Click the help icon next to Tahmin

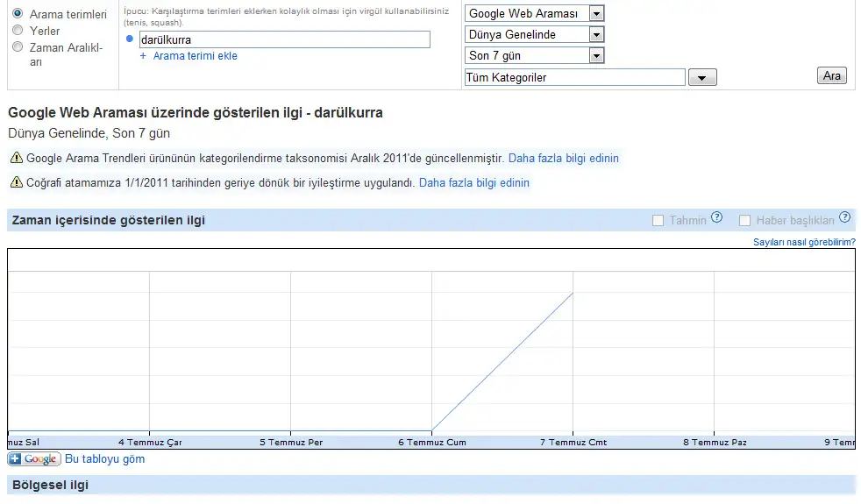[x=716, y=217]
